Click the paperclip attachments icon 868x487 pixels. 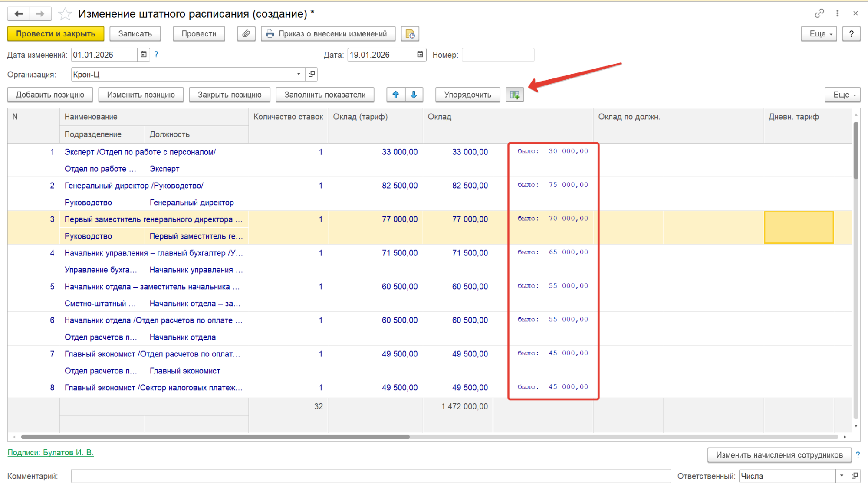tap(246, 34)
